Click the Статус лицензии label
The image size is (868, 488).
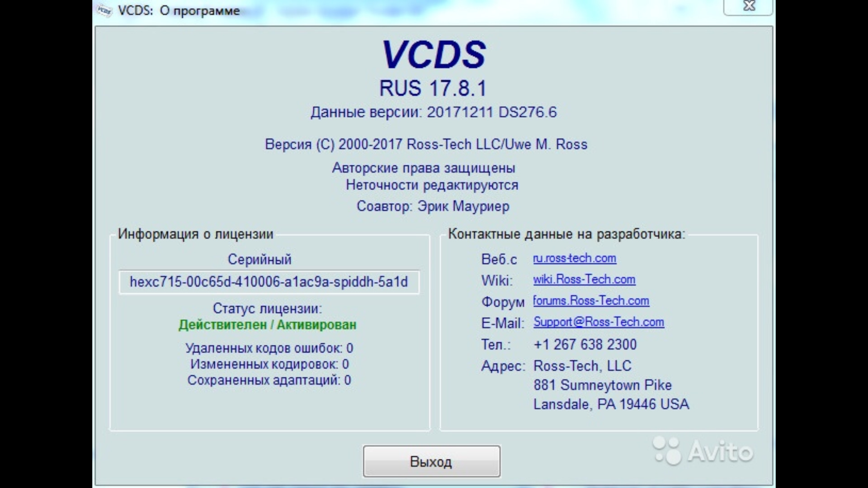(x=268, y=309)
